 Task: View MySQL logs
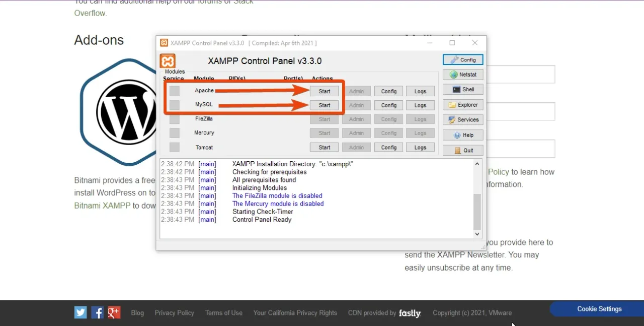[x=420, y=105]
